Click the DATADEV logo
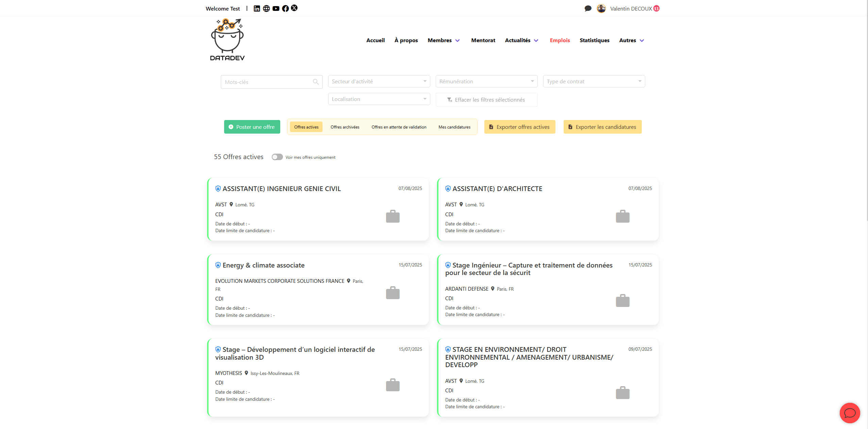 [x=227, y=39]
